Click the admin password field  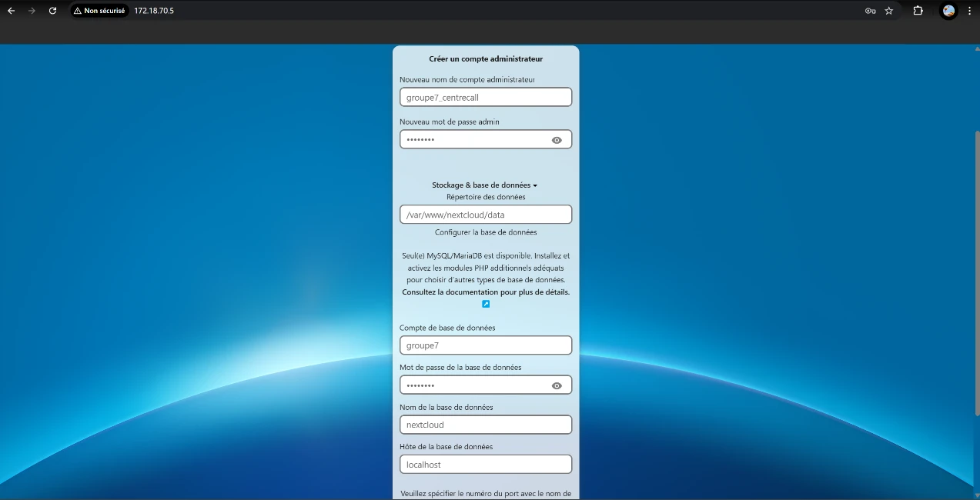pos(486,139)
